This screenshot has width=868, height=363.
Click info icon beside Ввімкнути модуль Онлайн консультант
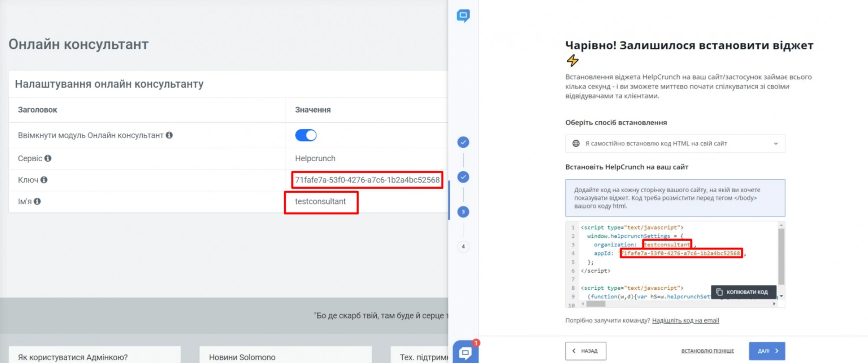tap(169, 135)
